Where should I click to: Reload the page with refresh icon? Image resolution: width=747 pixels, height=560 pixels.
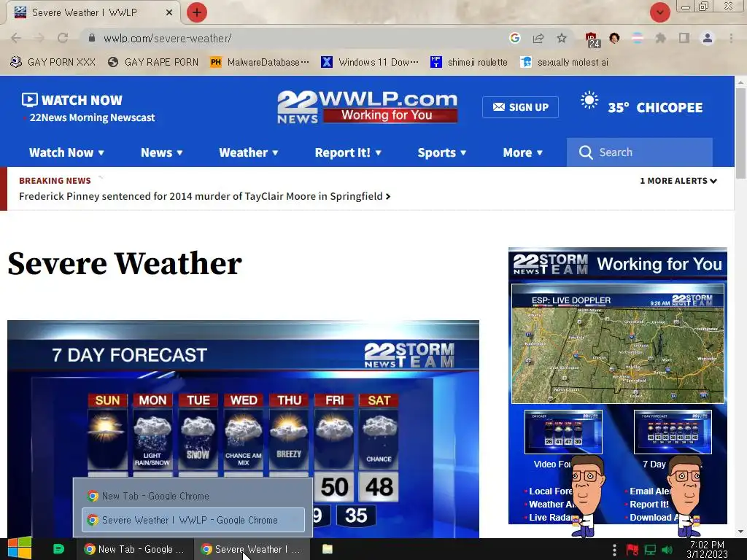tap(63, 38)
